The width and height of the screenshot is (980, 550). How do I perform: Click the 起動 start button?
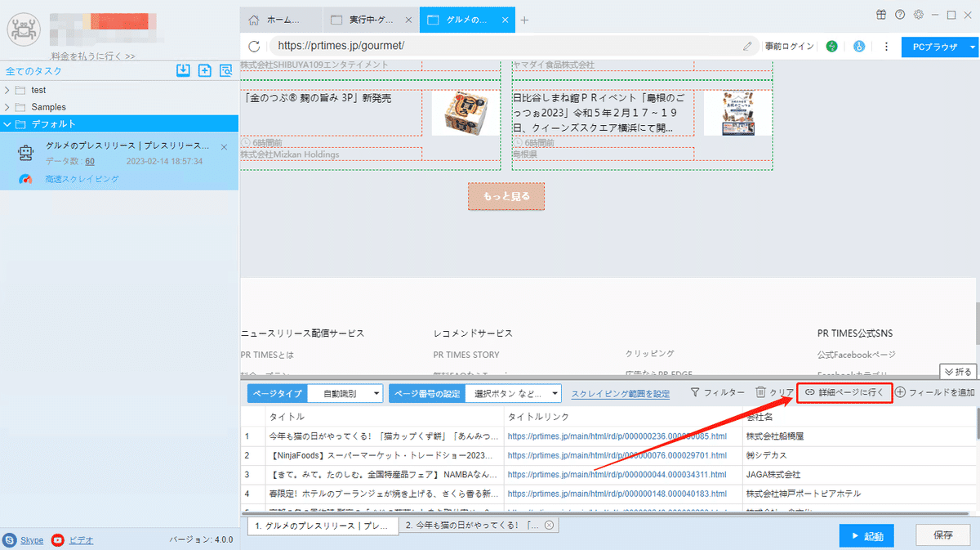click(866, 536)
